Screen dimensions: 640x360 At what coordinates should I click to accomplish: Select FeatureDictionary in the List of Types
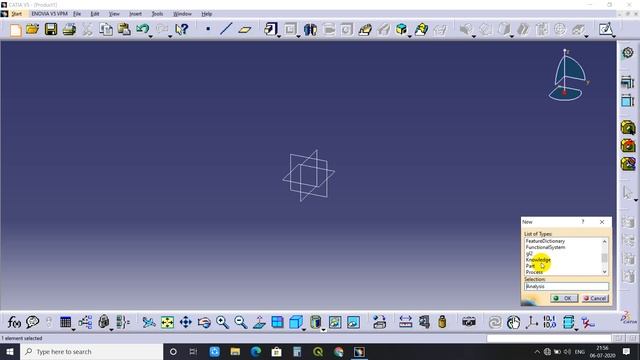545,241
